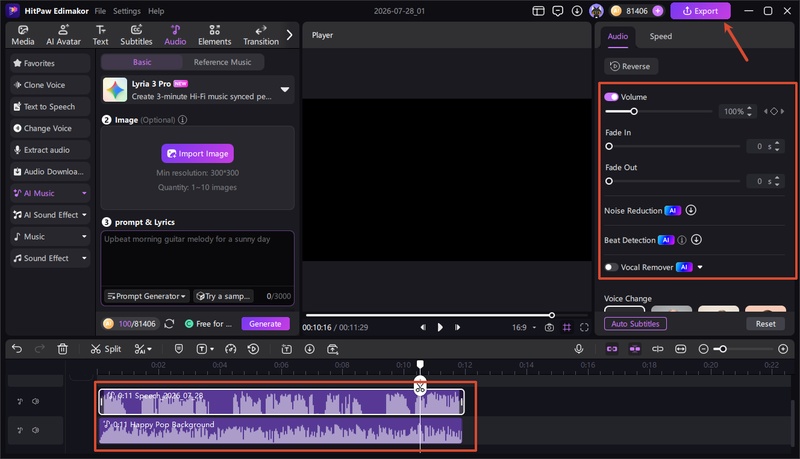Delete the selected clip with the trash icon
The image size is (800, 459).
click(x=62, y=349)
